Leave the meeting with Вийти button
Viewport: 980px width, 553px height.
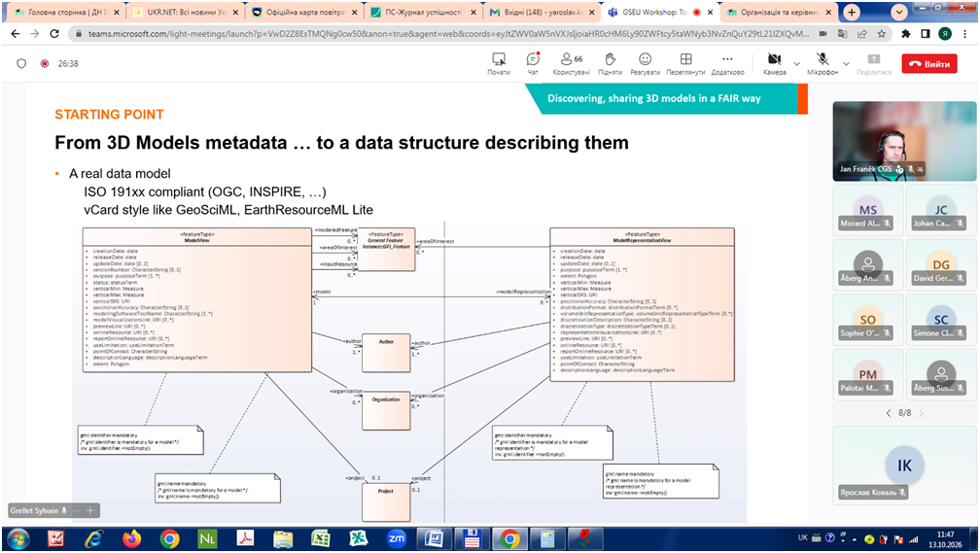929,64
